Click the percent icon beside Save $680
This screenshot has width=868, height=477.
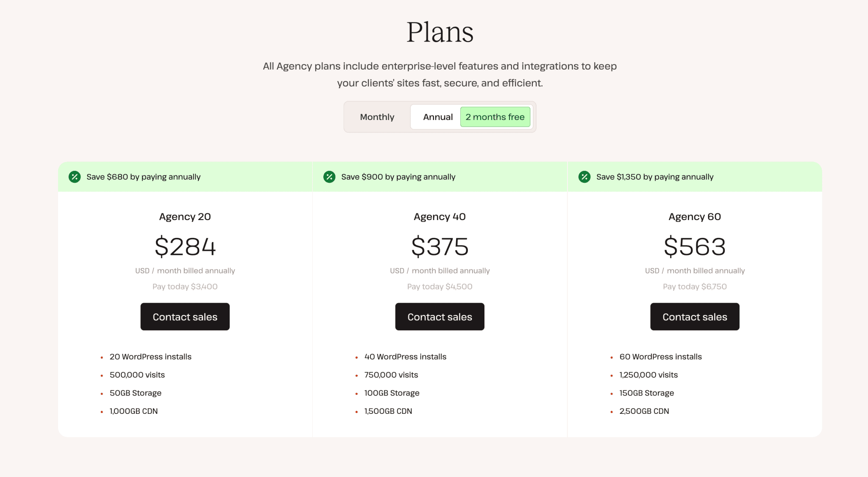coord(75,177)
